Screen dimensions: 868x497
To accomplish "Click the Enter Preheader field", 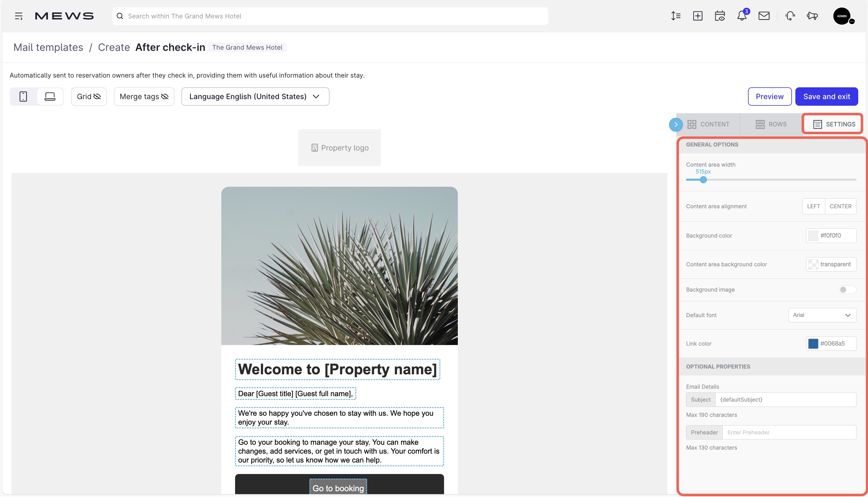I will pos(789,432).
